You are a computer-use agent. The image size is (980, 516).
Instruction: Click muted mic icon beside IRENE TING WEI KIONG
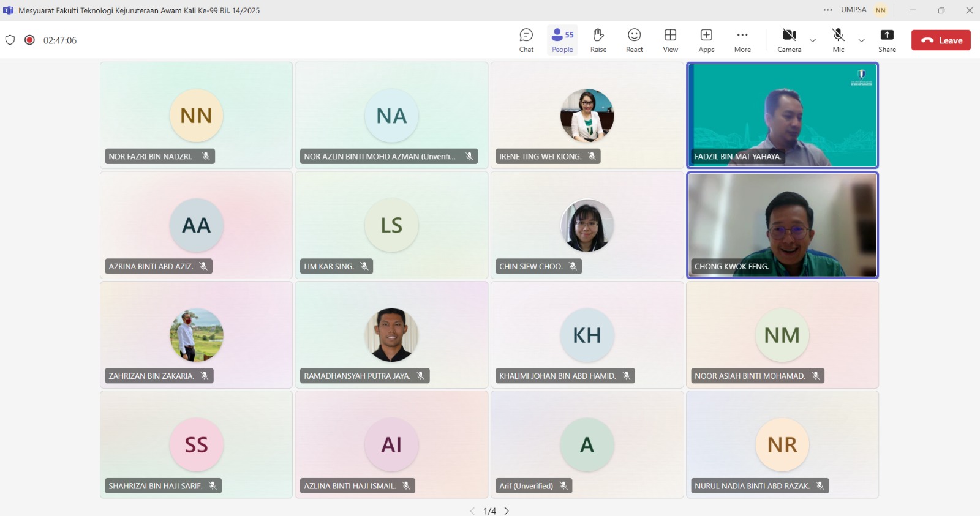pyautogui.click(x=592, y=156)
